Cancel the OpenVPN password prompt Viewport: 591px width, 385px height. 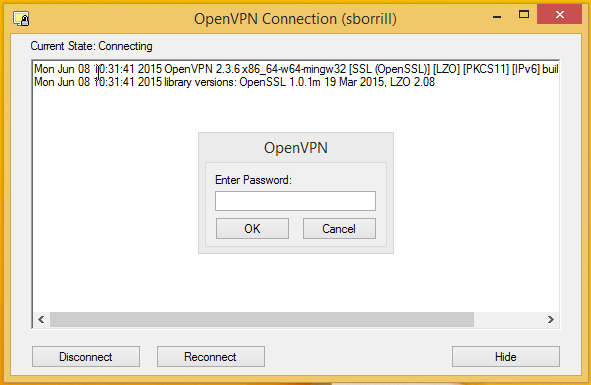tap(339, 229)
